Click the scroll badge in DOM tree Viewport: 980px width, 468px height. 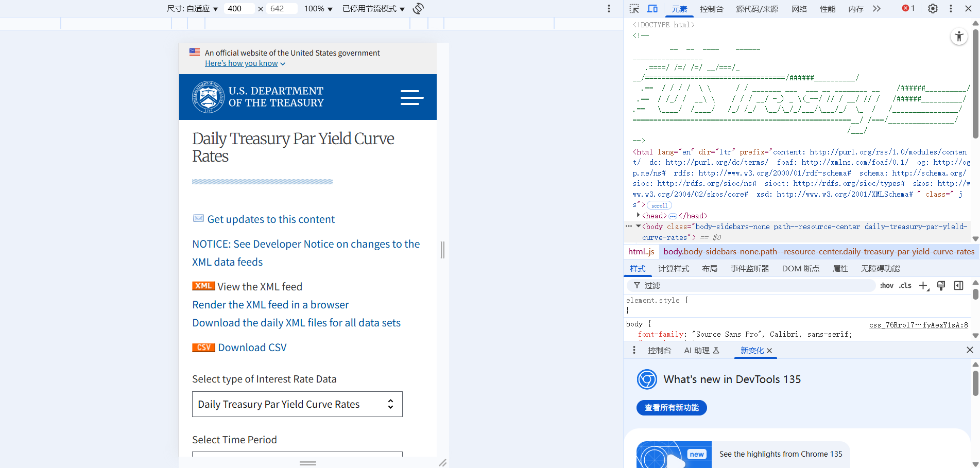coord(660,205)
